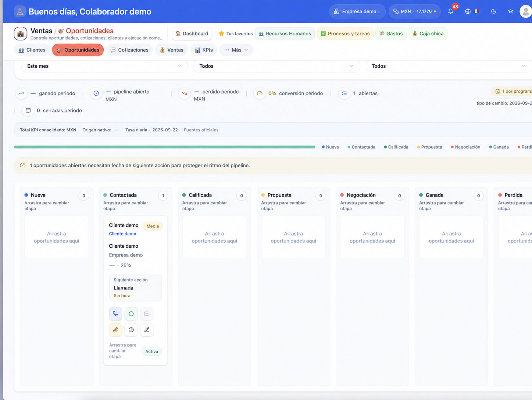Open Procesos y tareas favorite
This screenshot has width=532, height=400.
(345, 33)
